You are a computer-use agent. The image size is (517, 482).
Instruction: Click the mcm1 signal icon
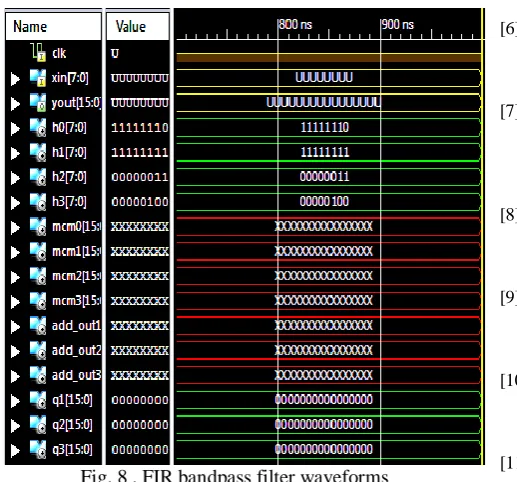point(38,251)
